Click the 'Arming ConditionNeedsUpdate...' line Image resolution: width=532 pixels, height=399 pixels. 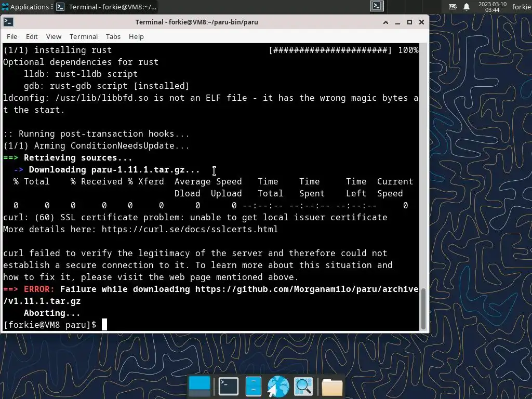[x=96, y=146]
